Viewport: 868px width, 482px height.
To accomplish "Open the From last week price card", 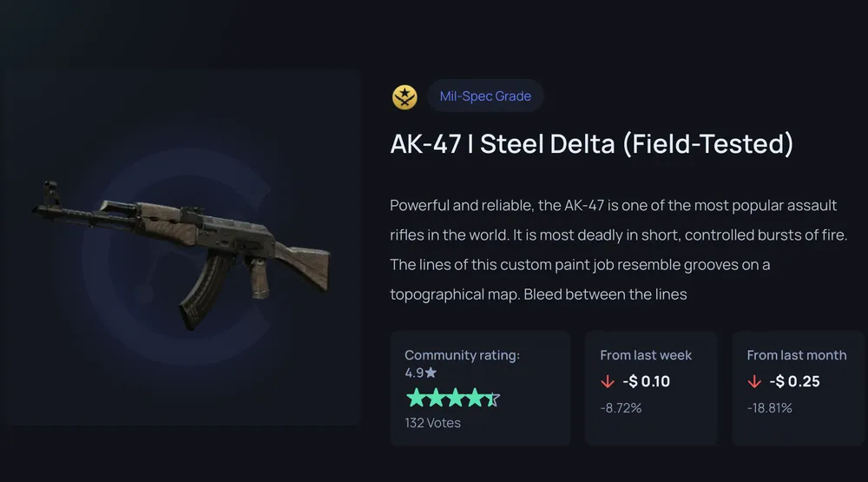I will pyautogui.click(x=651, y=388).
